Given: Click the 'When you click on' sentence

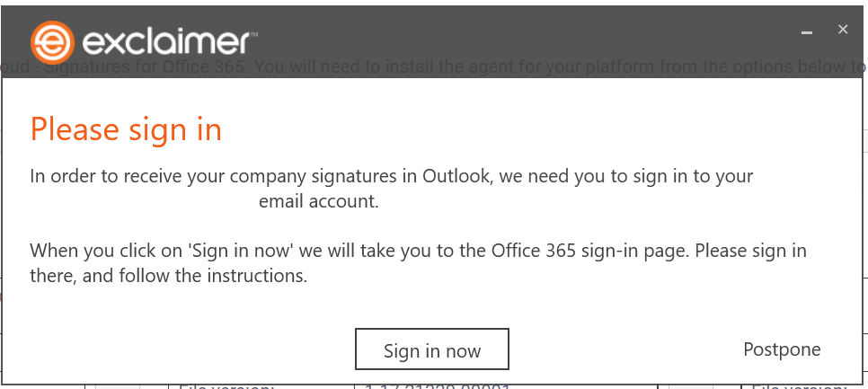Looking at the screenshot, I should (418, 251).
